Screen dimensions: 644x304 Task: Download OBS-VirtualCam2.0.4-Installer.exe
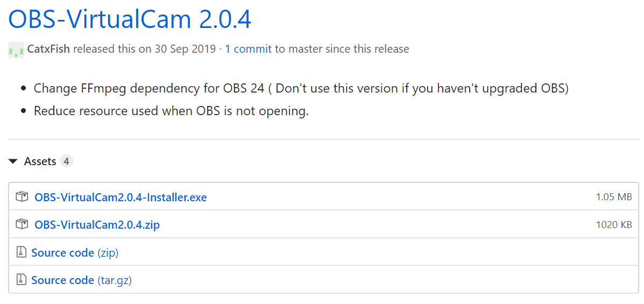(x=121, y=197)
